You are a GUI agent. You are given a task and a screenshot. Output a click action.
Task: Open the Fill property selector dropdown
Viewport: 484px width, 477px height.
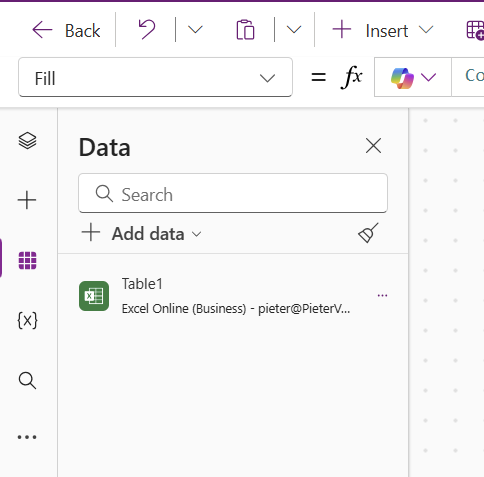pos(155,77)
